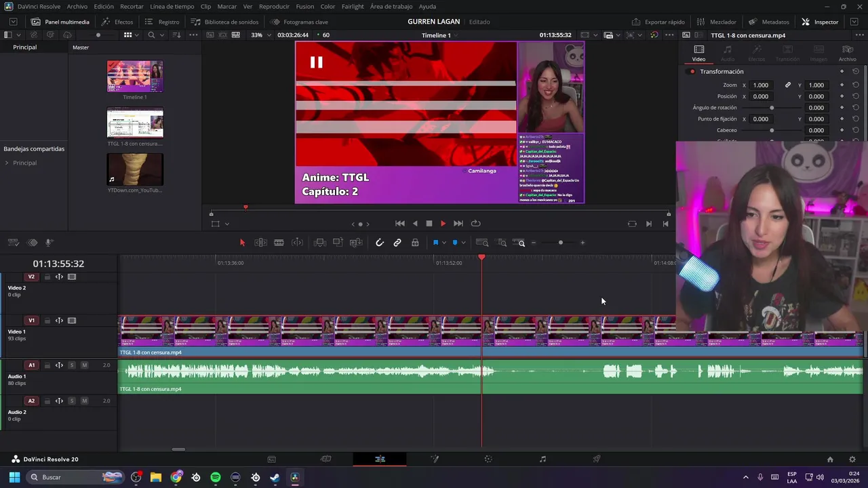Image resolution: width=868 pixels, height=488 pixels.
Task: Select the arrow Selection mode tool
Action: (242, 243)
